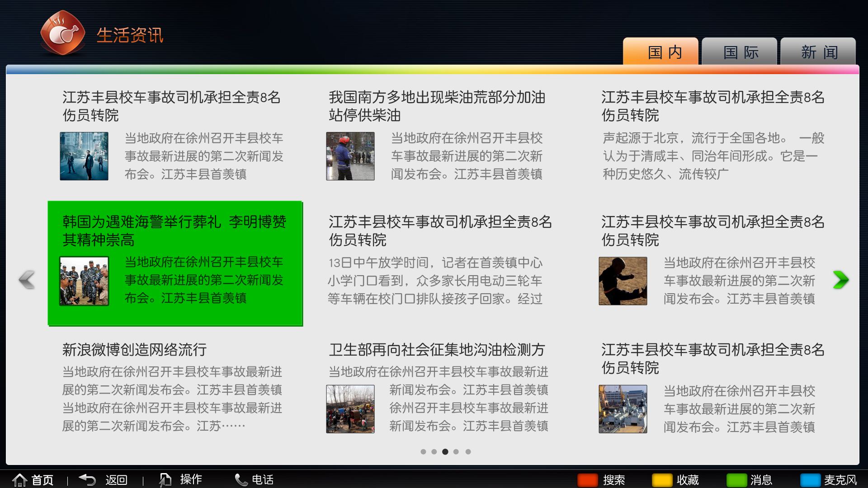Image resolution: width=868 pixels, height=488 pixels.
Task: Select the second pagination dot
Action: 434,451
